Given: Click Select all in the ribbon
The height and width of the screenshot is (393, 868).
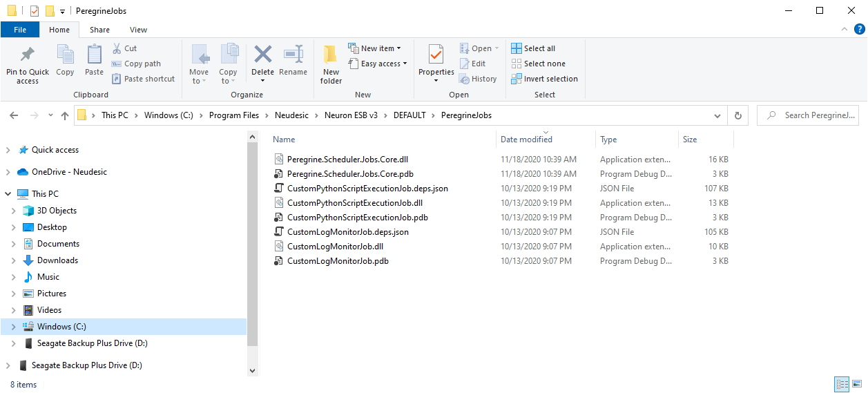Looking at the screenshot, I should pos(532,48).
